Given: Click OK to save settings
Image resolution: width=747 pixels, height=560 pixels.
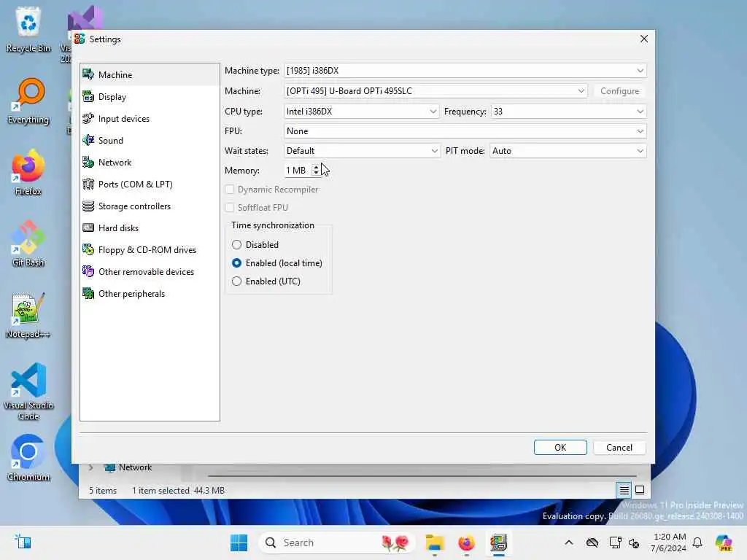Looking at the screenshot, I should pos(560,448).
